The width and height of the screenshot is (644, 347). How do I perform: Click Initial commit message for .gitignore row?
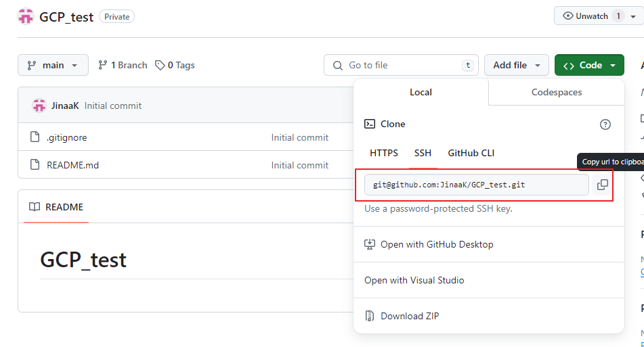[300, 137]
